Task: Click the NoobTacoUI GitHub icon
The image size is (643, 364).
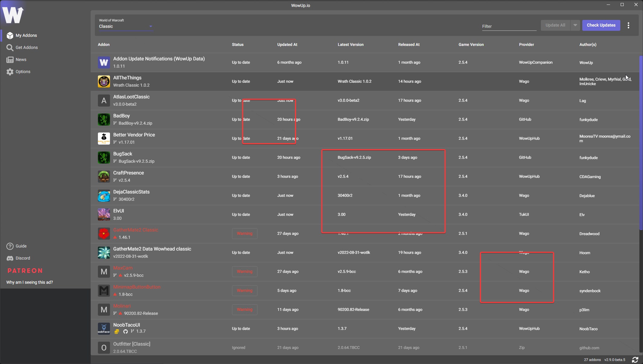Action: point(125,331)
